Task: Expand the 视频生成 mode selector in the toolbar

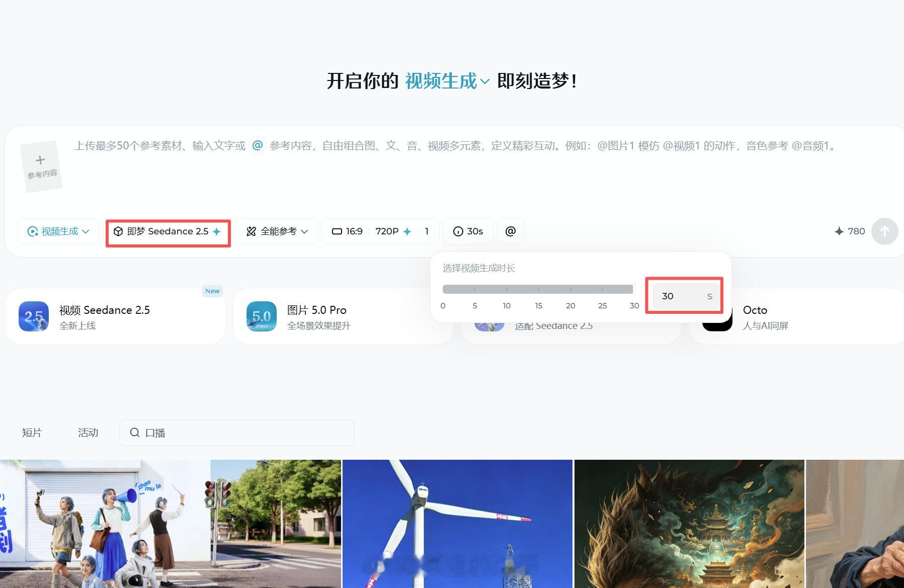Action: click(x=58, y=231)
